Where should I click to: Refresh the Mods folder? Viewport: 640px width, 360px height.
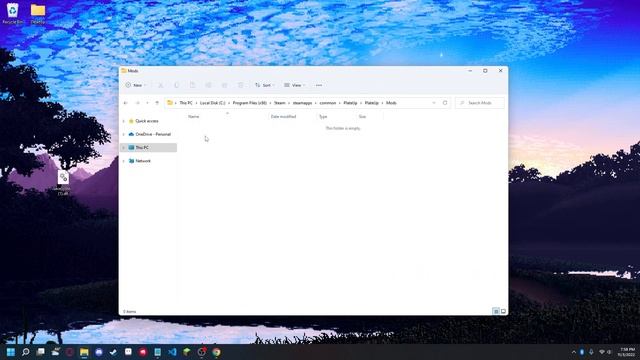(x=445, y=103)
